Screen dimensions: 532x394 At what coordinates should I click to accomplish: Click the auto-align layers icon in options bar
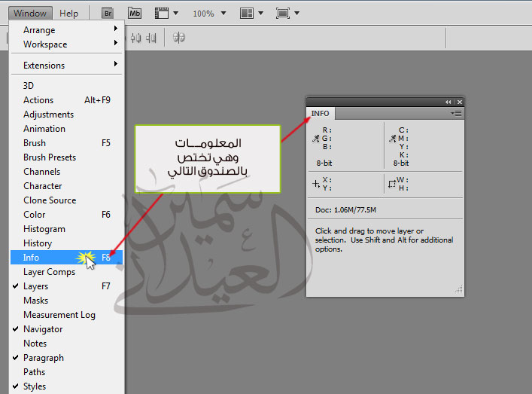pos(179,38)
